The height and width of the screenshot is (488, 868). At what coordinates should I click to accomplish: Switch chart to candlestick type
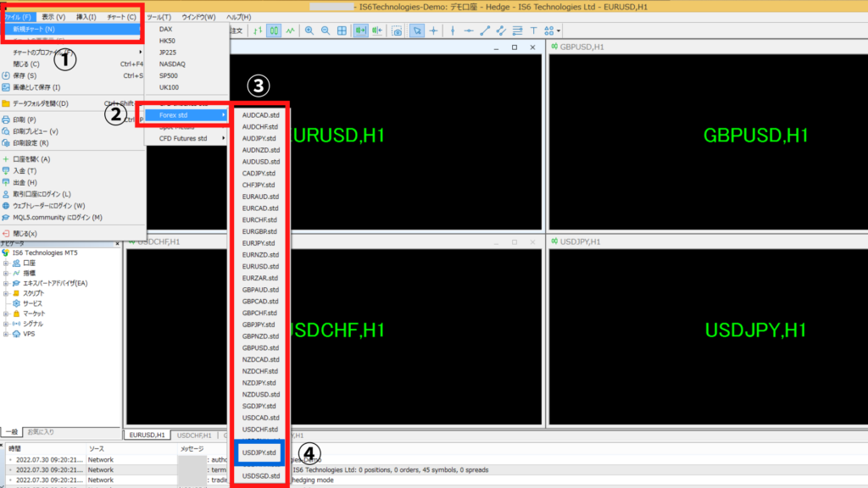274,31
